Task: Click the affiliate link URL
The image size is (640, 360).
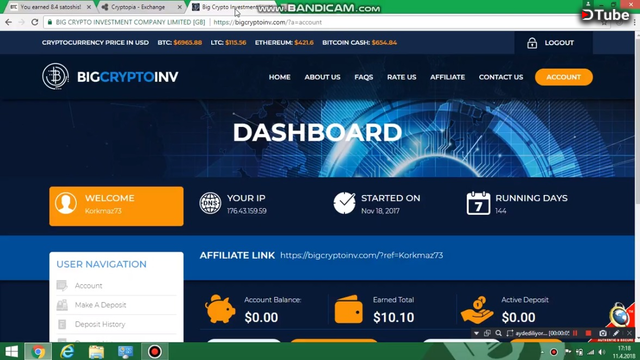Action: (362, 256)
